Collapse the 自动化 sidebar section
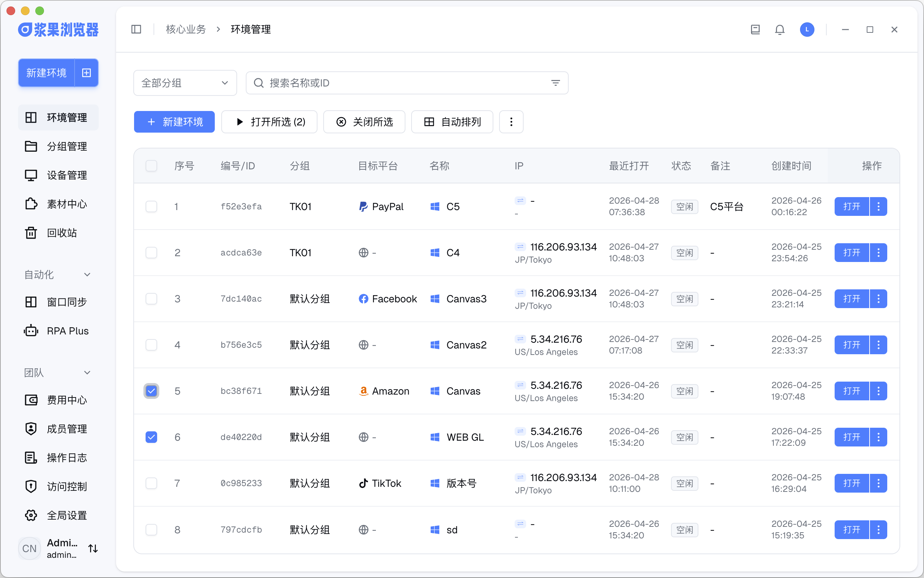Viewport: 924px width, 578px height. coord(87,275)
